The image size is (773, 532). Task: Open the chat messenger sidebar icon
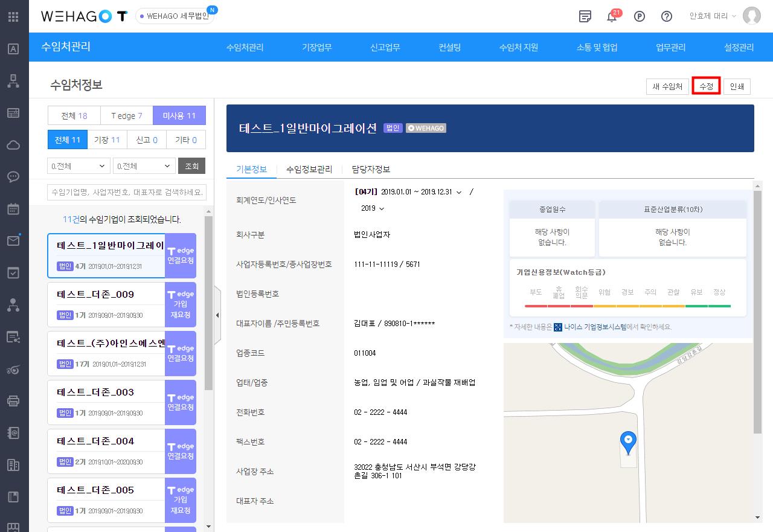coord(13,177)
